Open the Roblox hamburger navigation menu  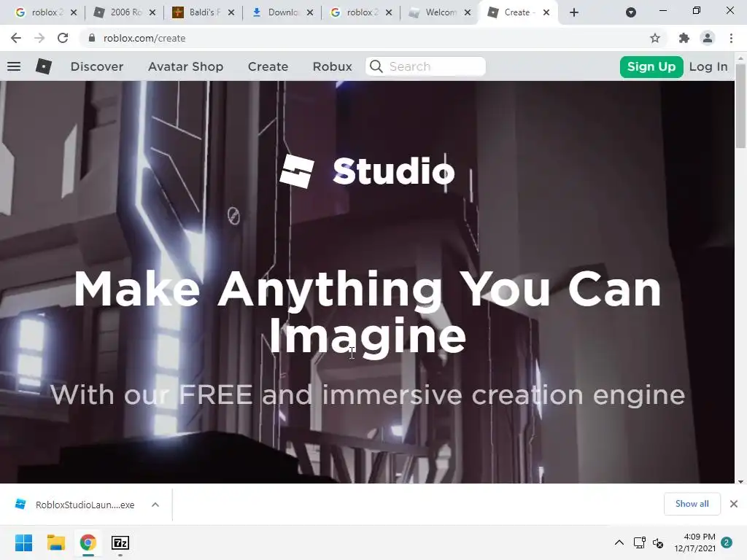(x=14, y=66)
